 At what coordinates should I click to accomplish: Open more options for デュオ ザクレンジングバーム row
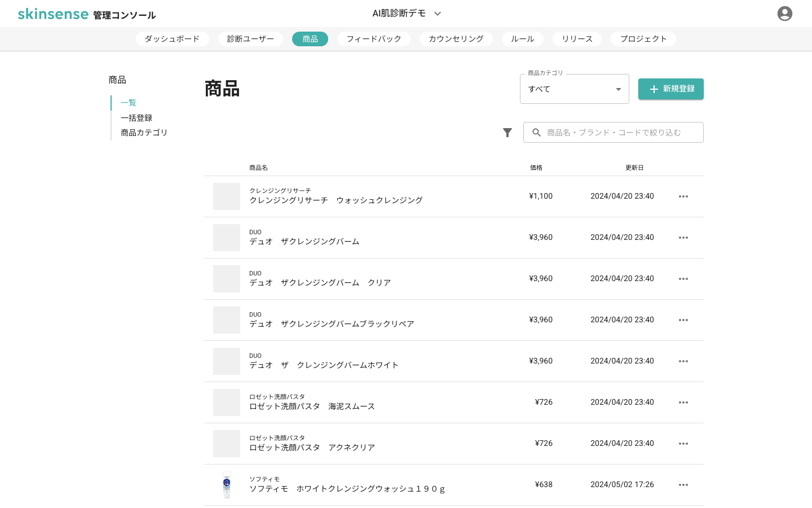point(683,238)
